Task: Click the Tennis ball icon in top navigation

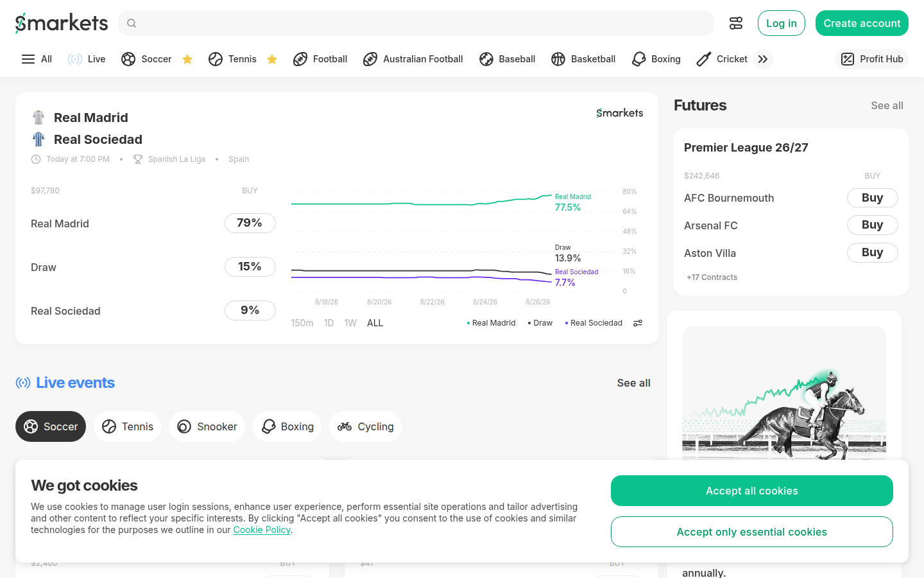Action: coord(216,59)
